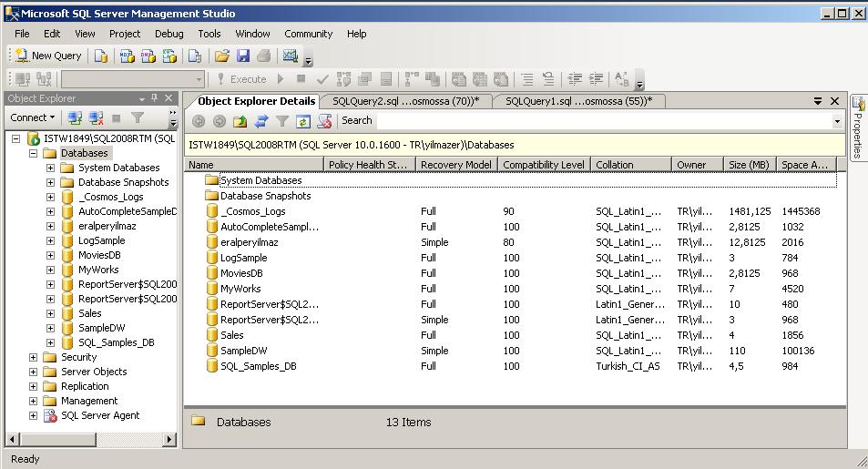Click the Object Explorer horizontal scrollbar thumb
868x469 pixels.
pos(58,440)
